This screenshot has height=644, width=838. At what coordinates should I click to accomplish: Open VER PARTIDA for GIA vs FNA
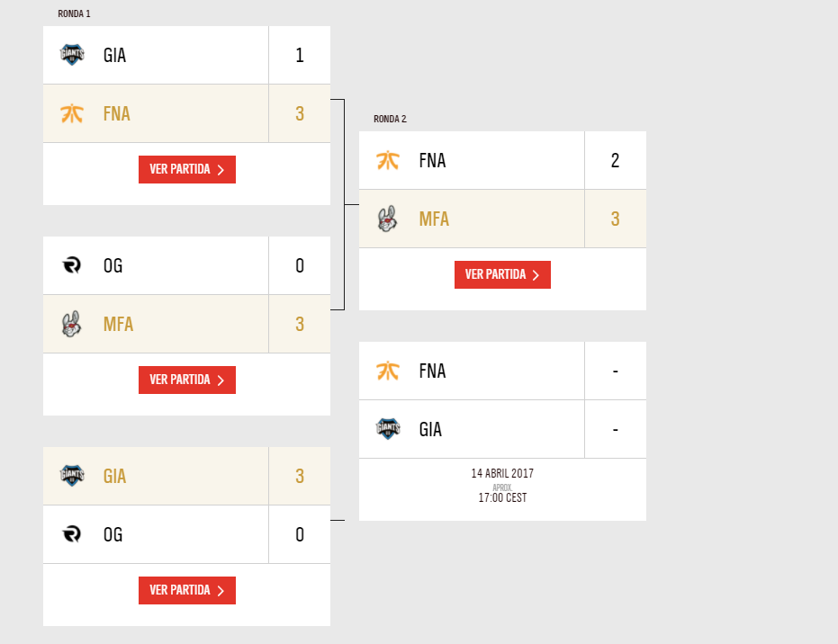click(187, 169)
